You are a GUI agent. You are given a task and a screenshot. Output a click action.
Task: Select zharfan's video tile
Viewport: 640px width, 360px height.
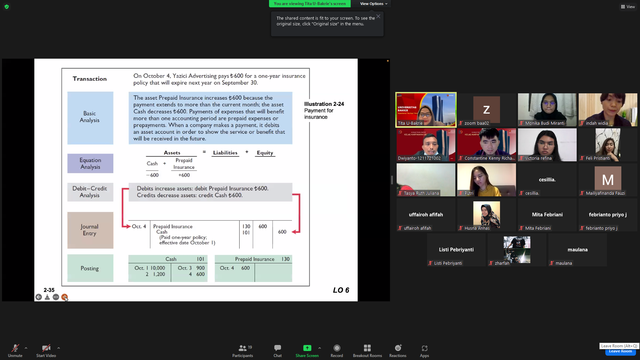pyautogui.click(x=517, y=250)
